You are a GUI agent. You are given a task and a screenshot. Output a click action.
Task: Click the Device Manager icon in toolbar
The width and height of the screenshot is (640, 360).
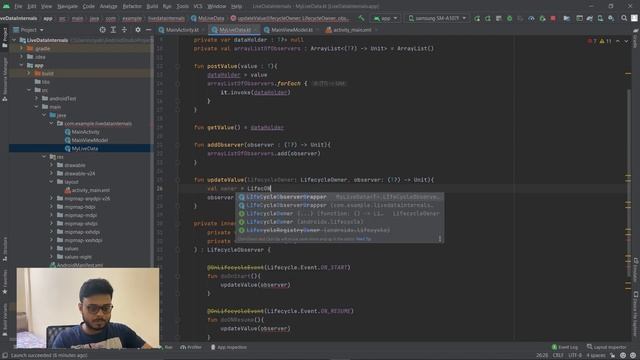[x=600, y=18]
